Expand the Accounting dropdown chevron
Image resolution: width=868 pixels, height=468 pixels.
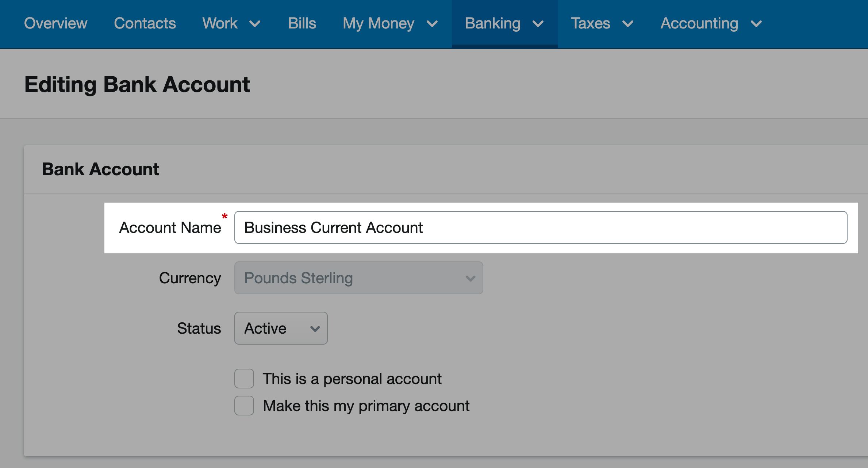(x=756, y=24)
